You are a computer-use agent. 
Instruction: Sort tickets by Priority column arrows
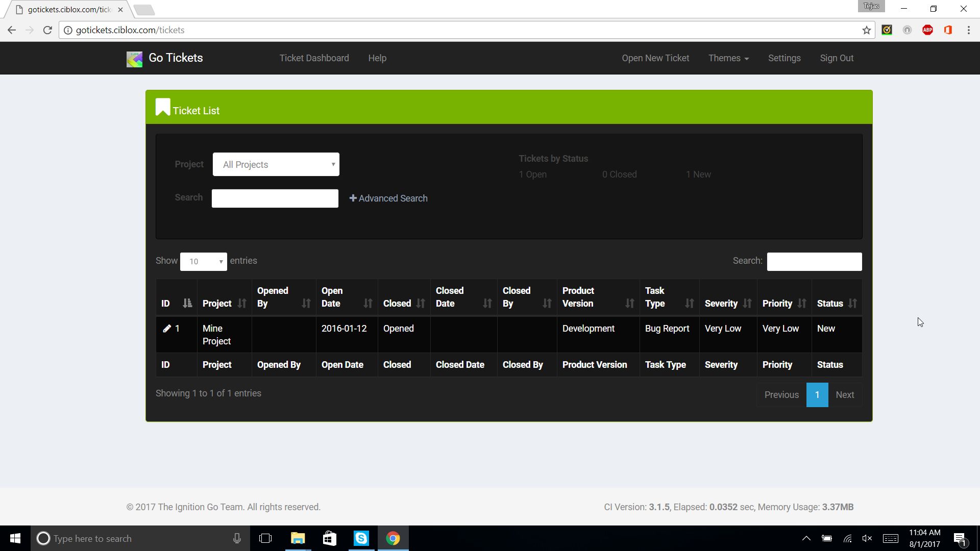(x=802, y=304)
